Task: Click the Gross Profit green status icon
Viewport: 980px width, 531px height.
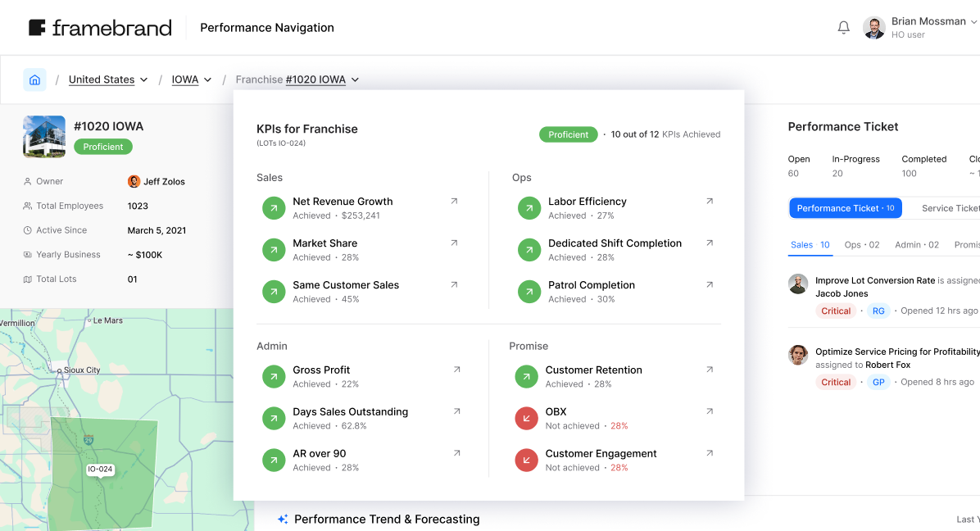Action: pyautogui.click(x=274, y=376)
